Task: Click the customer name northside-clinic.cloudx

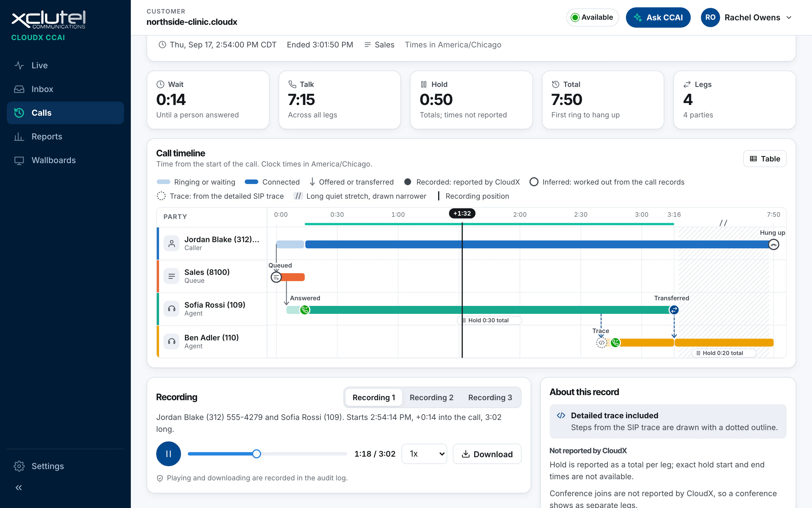Action: 192,22
